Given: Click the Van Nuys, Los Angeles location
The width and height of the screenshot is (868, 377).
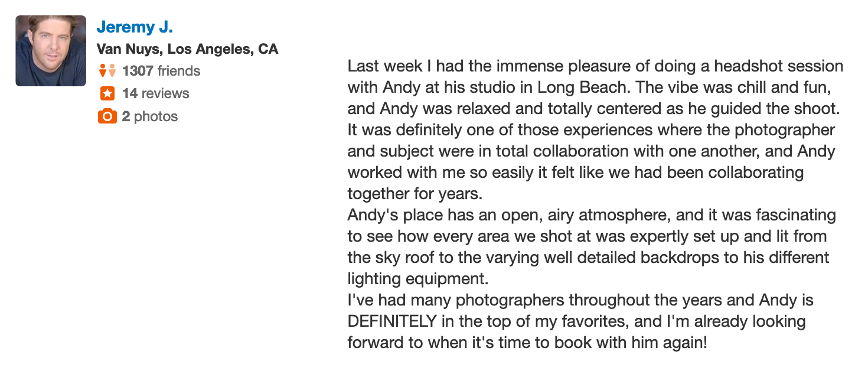Looking at the screenshot, I should pyautogui.click(x=187, y=49).
